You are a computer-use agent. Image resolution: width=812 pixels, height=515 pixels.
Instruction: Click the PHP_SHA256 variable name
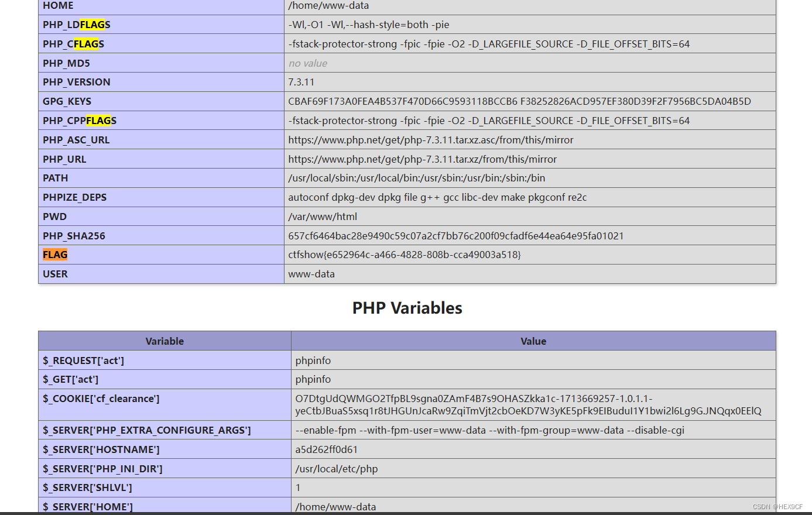point(74,236)
